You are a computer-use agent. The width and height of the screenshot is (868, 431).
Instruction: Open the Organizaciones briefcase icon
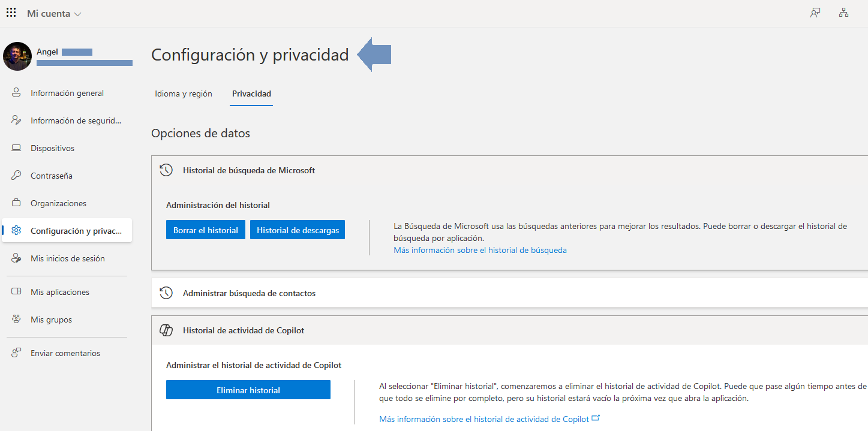pyautogui.click(x=17, y=203)
